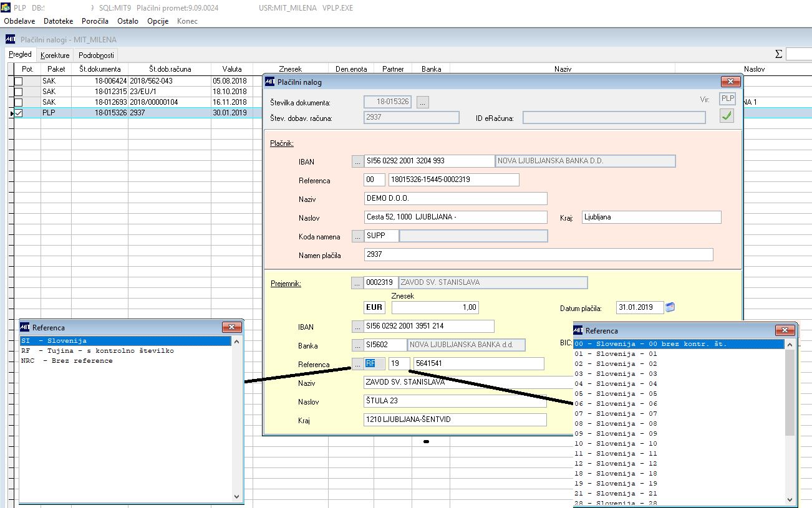Click the Namen plačila input field
Screen dimensions: 812x508
click(x=538, y=255)
